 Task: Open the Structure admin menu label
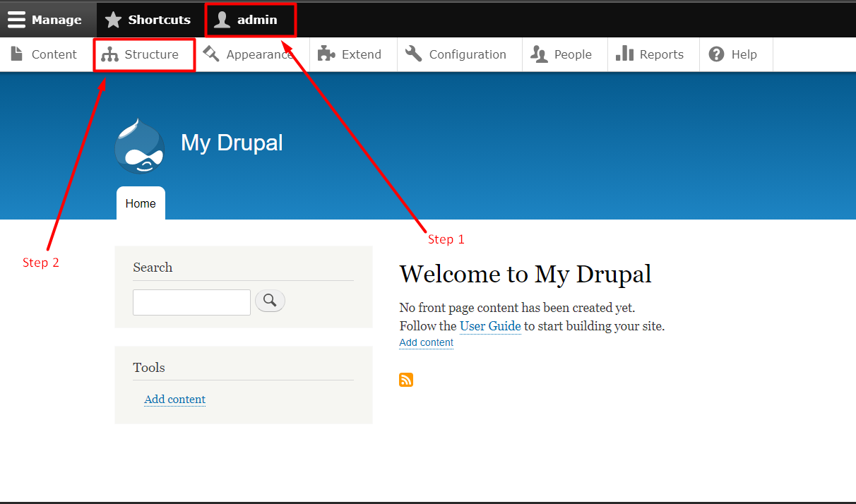point(152,54)
